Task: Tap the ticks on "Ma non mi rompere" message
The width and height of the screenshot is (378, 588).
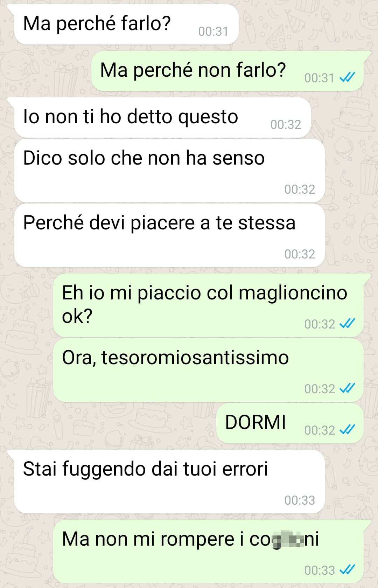Action: coord(347,570)
